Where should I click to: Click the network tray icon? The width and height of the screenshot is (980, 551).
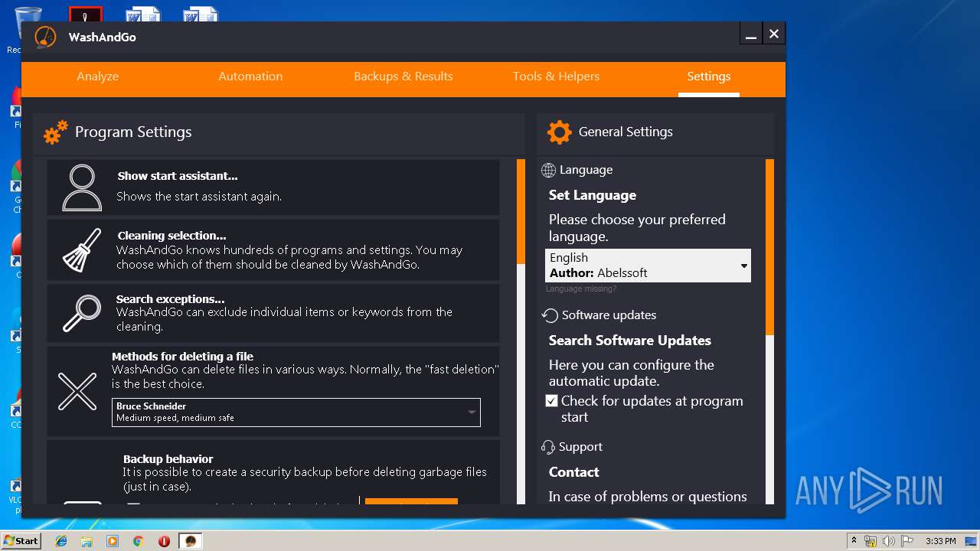tap(871, 541)
